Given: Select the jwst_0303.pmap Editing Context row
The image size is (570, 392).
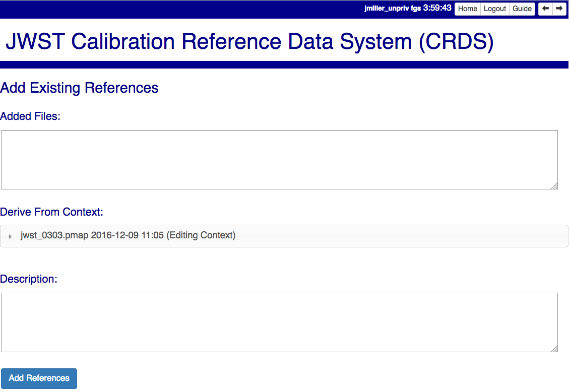Looking at the screenshot, I should [284, 236].
